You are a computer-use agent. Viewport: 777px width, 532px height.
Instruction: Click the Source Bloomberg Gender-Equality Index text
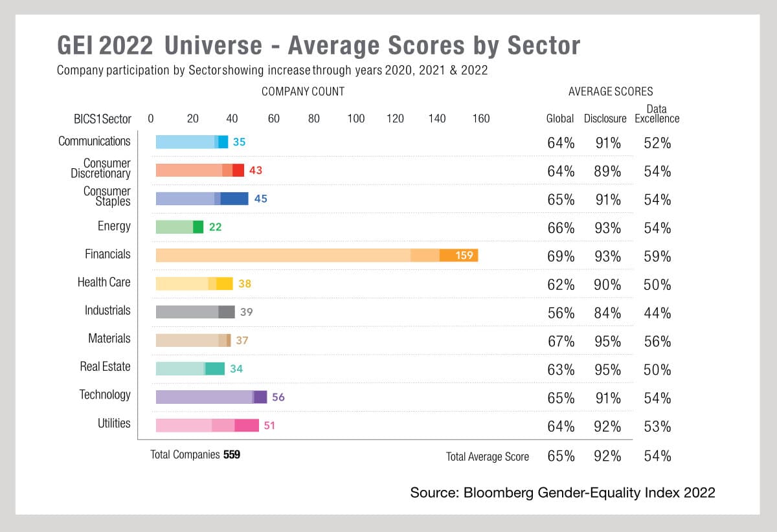(x=562, y=493)
